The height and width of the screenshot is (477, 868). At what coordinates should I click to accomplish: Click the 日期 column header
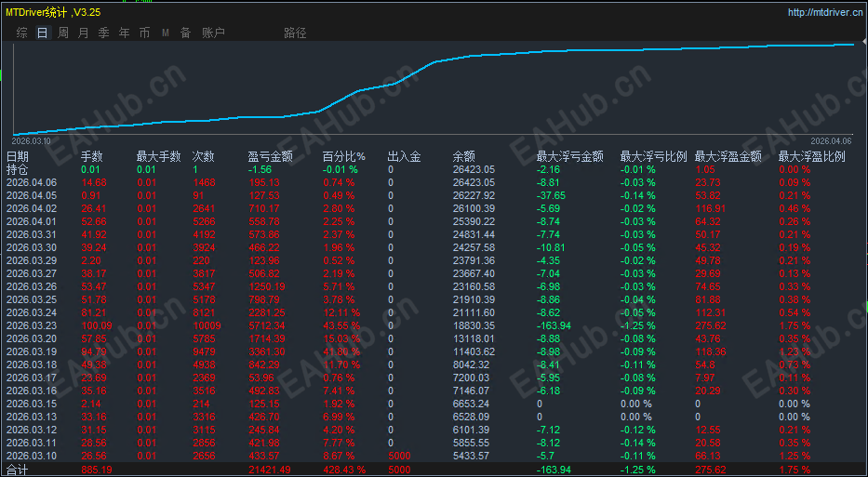18,157
